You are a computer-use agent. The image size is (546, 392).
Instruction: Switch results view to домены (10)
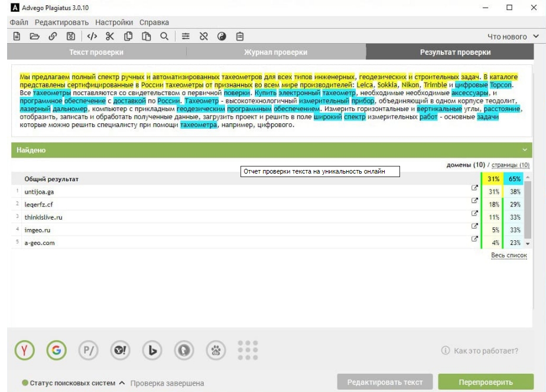[x=466, y=165]
